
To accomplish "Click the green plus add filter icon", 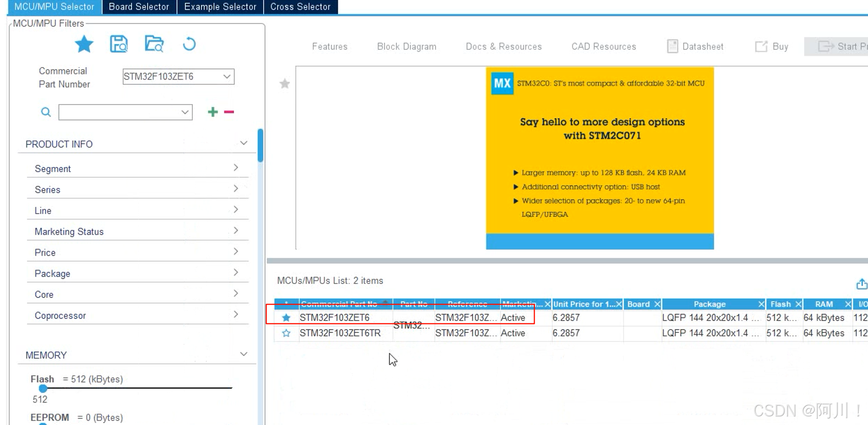I will tap(213, 112).
